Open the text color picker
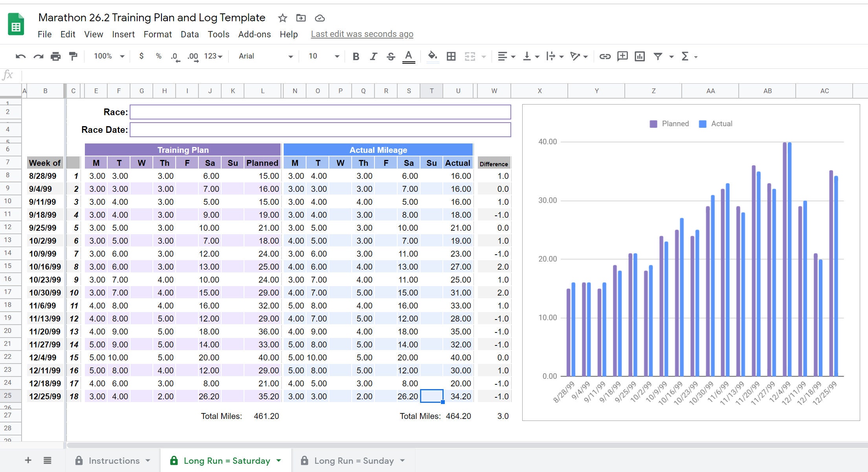Viewport: 868px width, 472px height. click(x=409, y=56)
